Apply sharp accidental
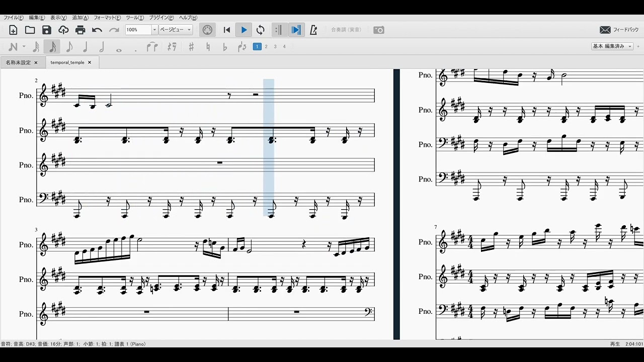 (191, 47)
